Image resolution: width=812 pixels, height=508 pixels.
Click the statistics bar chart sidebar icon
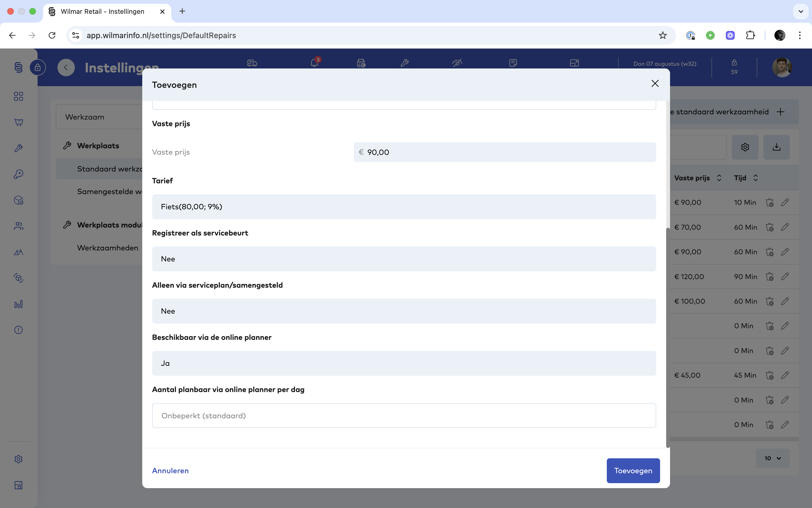(x=19, y=304)
